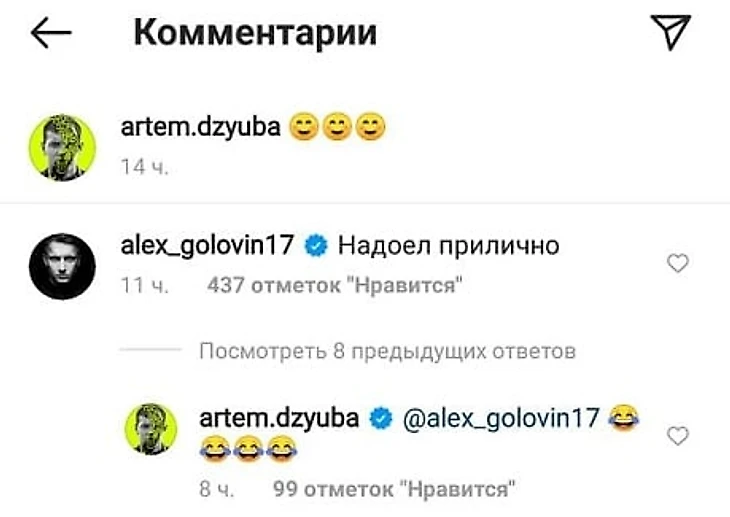Go back using the left arrow

pyautogui.click(x=51, y=33)
